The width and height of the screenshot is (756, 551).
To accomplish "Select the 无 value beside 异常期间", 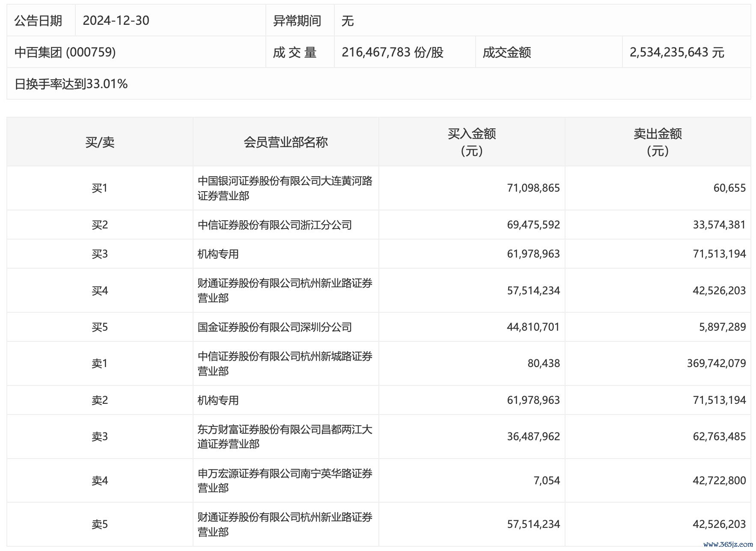I will (x=348, y=21).
